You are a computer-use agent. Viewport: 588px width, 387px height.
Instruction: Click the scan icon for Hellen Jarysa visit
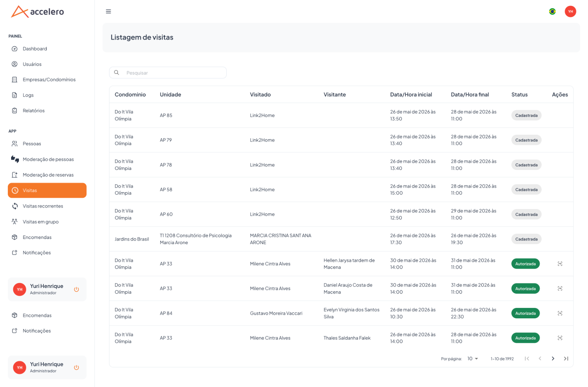(560, 264)
